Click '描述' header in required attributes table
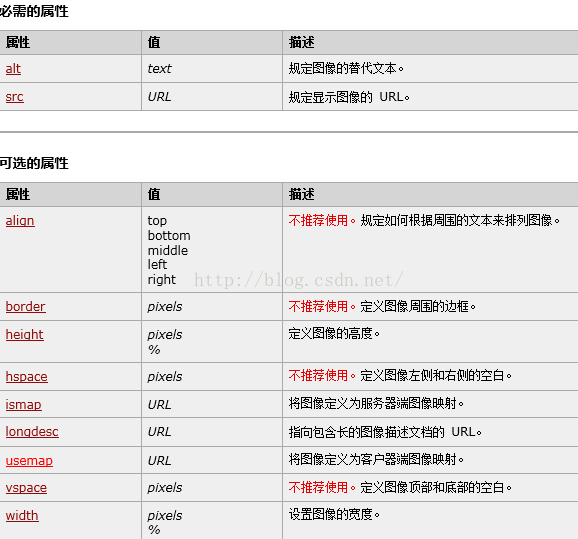Screen dimensions: 578x539 pyautogui.click(x=302, y=42)
